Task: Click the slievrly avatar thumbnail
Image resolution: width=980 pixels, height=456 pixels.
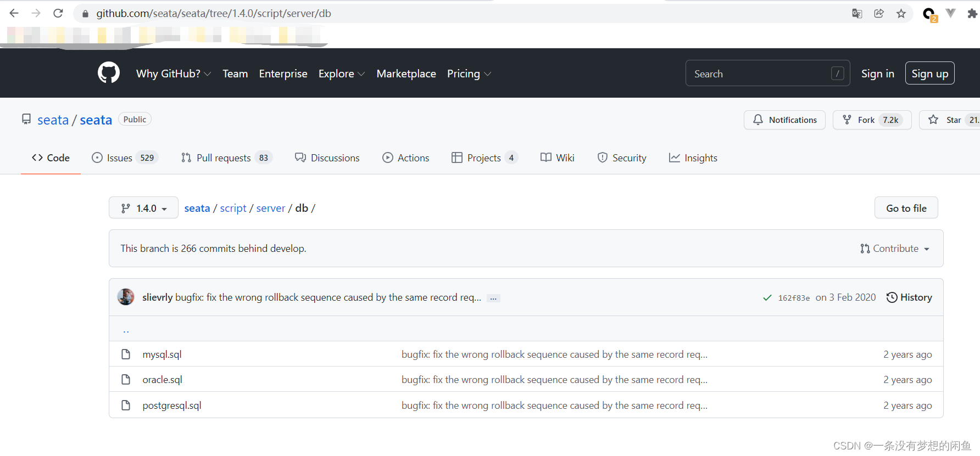Action: [126, 297]
